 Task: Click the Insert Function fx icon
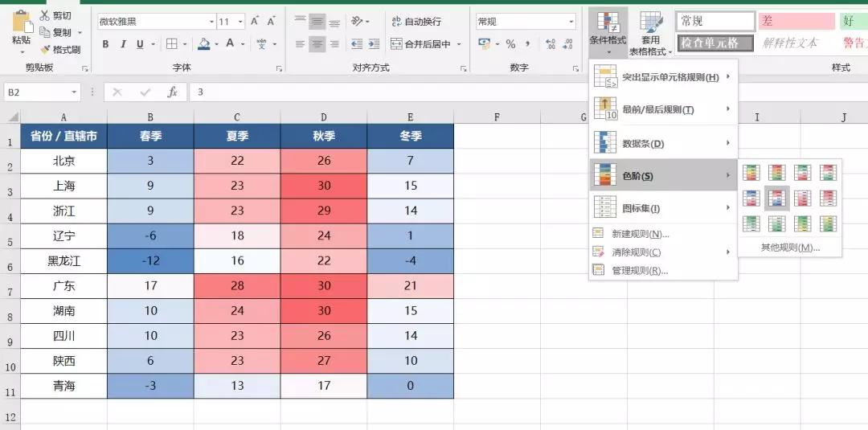172,92
